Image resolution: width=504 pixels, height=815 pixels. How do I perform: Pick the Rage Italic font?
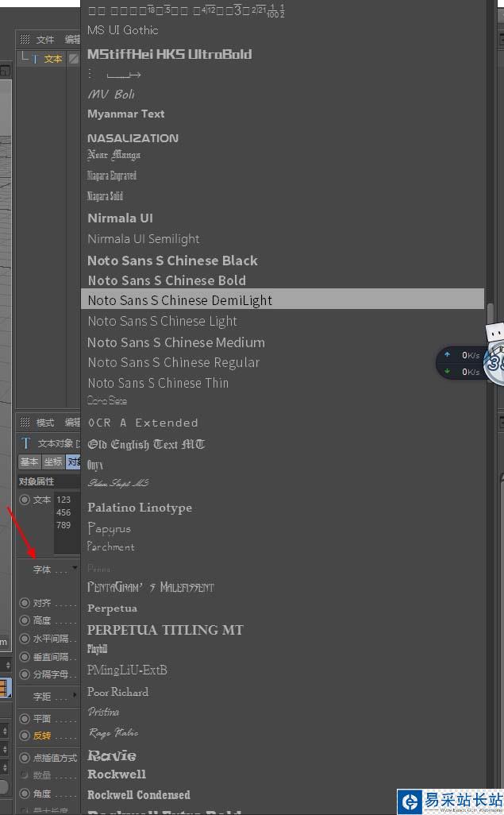click(113, 732)
